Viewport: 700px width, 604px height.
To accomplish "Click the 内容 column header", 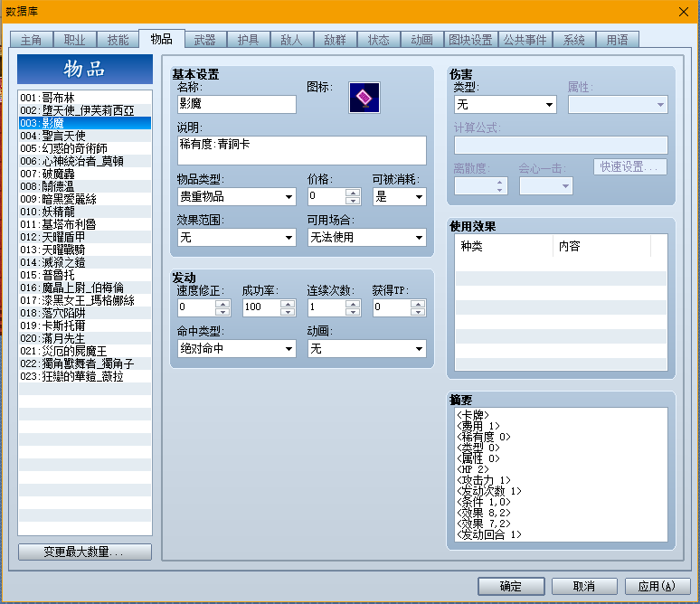I will [x=601, y=246].
